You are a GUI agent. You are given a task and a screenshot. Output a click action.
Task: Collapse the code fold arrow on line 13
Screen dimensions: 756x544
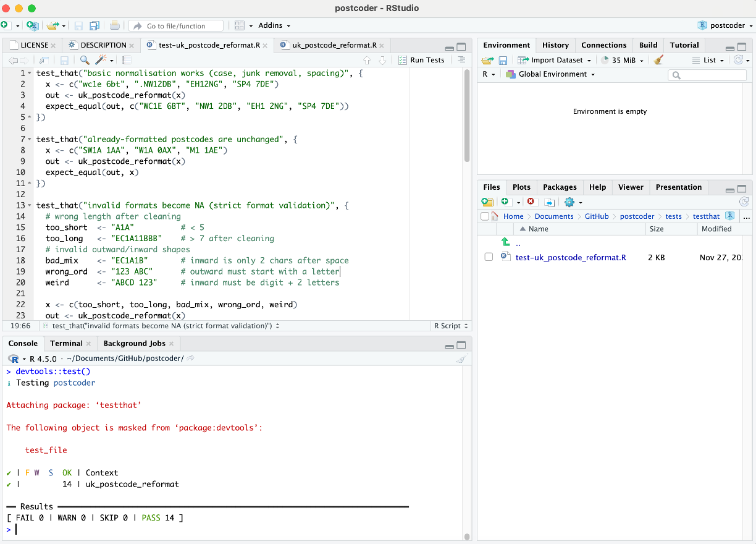(30, 205)
